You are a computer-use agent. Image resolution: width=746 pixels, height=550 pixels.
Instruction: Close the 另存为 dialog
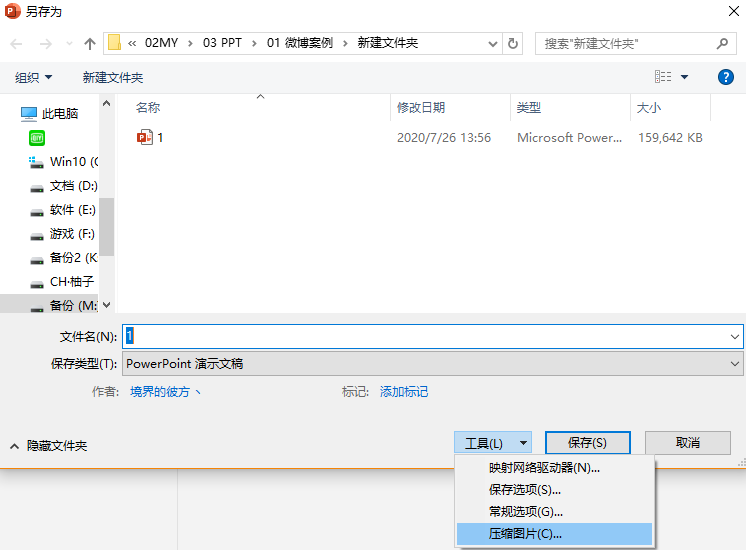point(734,11)
